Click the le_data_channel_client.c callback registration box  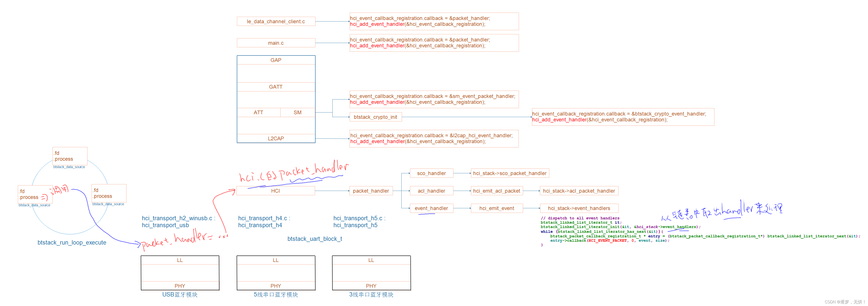[434, 21]
